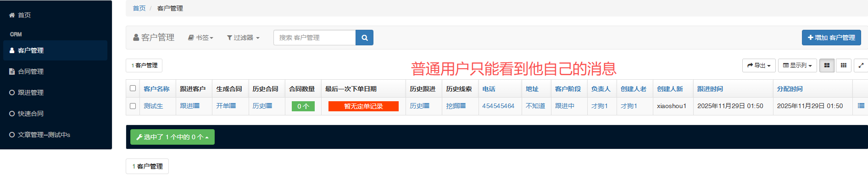Expand the 过滤器 filter dropdown
The height and width of the screenshot is (191, 868).
click(x=243, y=38)
